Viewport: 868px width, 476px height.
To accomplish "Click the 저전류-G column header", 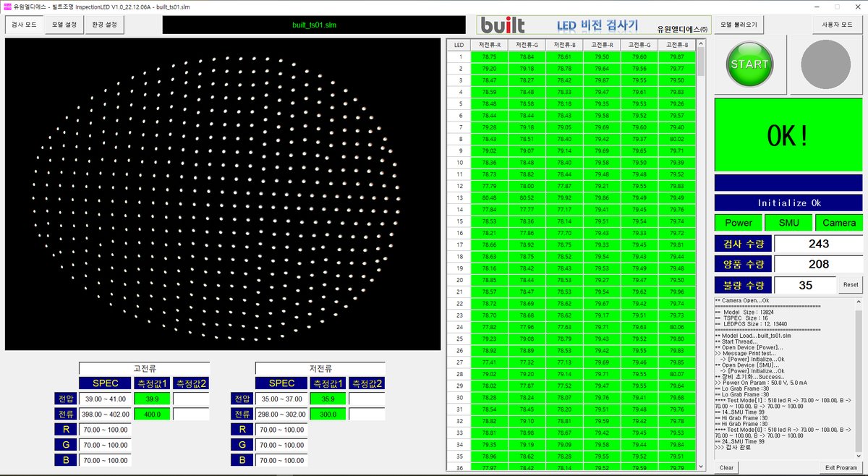I will point(527,45).
